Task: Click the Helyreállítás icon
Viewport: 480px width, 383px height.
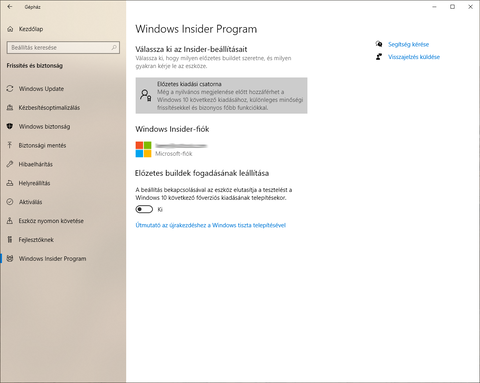Action: pos(10,183)
